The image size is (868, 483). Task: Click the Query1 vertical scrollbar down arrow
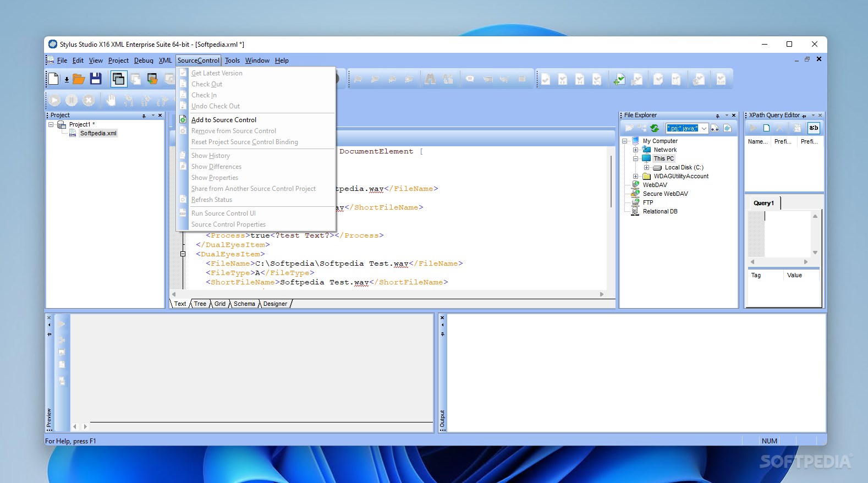tap(815, 253)
